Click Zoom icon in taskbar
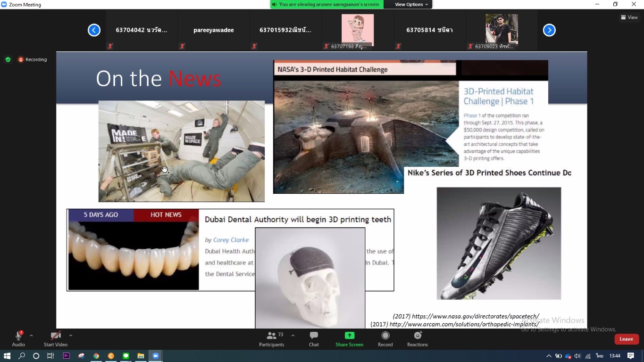This screenshot has width=644, height=362. click(156, 356)
